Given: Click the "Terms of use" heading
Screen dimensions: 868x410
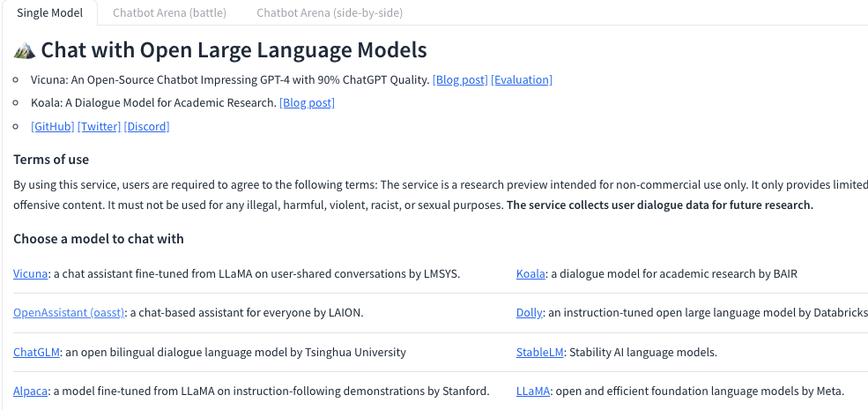Looking at the screenshot, I should tap(51, 160).
